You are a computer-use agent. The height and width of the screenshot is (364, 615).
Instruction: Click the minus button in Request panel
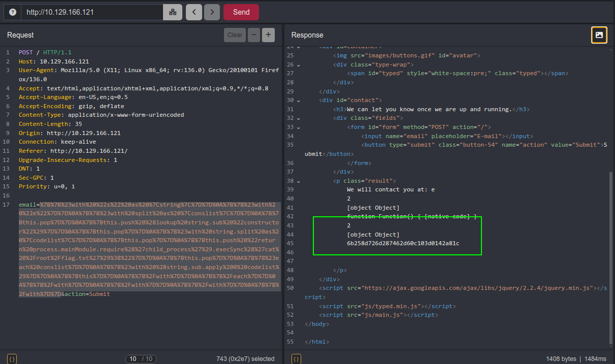254,35
